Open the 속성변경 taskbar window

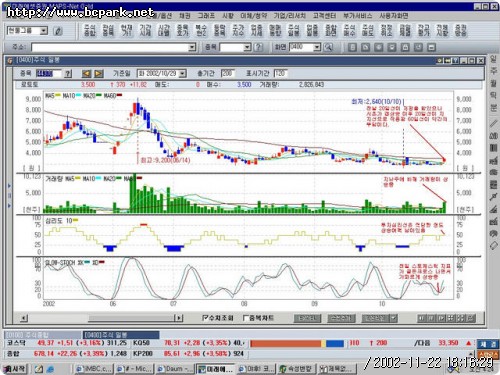(x=297, y=369)
